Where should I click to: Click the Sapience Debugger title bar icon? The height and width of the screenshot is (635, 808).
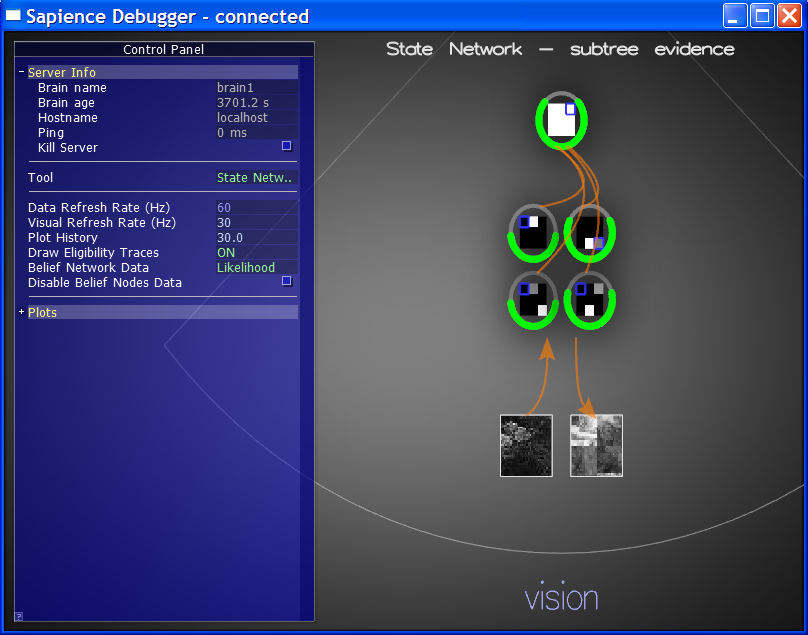(14, 16)
